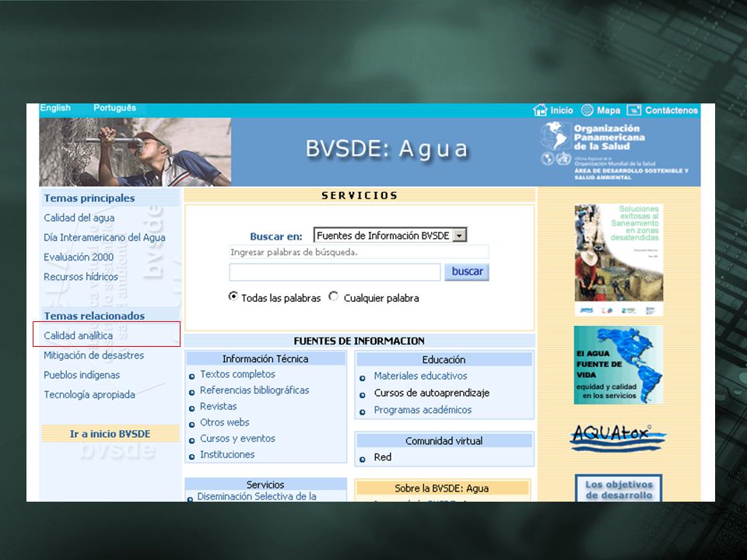Open Referencias bibliográficas link

(254, 390)
